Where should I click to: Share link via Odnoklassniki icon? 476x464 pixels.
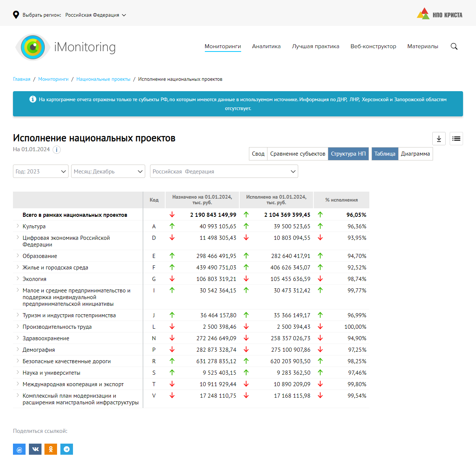point(51,449)
